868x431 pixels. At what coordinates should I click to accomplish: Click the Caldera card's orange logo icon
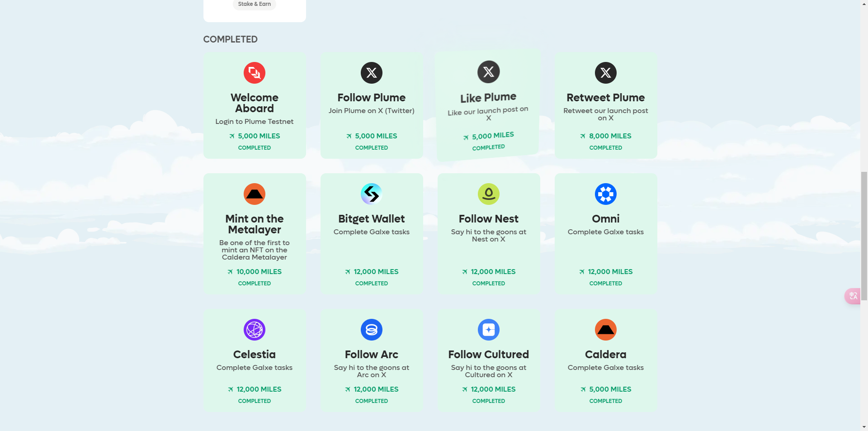606,330
